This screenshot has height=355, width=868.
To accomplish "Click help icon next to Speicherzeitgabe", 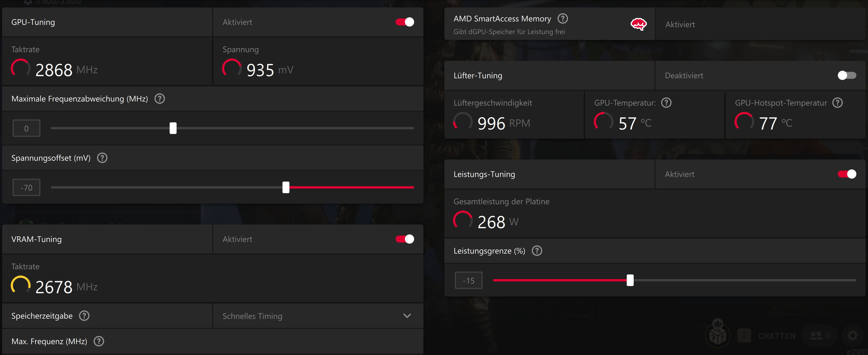I will click(84, 316).
